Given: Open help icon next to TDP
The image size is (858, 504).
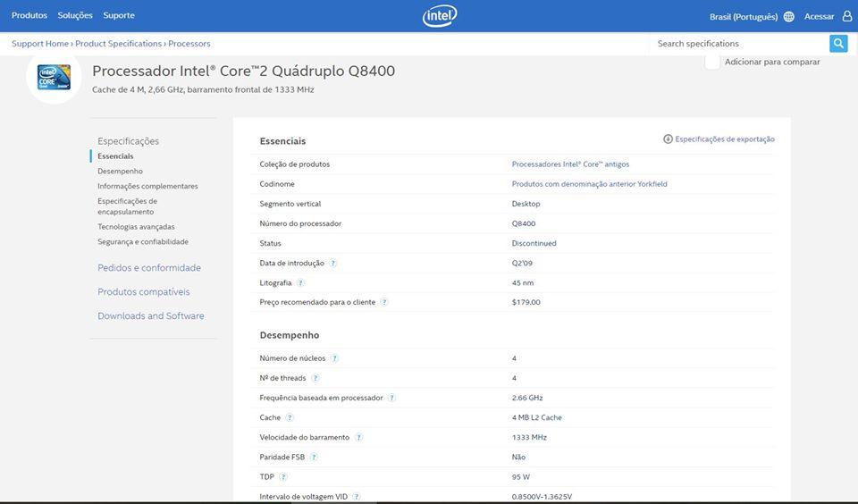Looking at the screenshot, I should pyautogui.click(x=283, y=476).
